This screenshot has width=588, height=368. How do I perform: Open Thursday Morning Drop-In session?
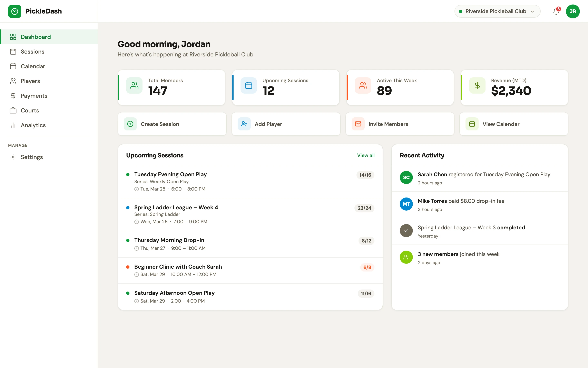tap(250, 244)
